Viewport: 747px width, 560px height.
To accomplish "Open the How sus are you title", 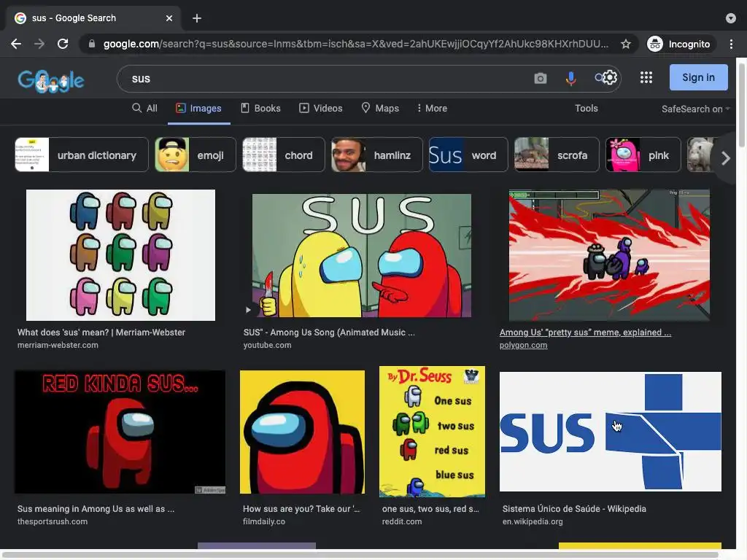I will (301, 508).
